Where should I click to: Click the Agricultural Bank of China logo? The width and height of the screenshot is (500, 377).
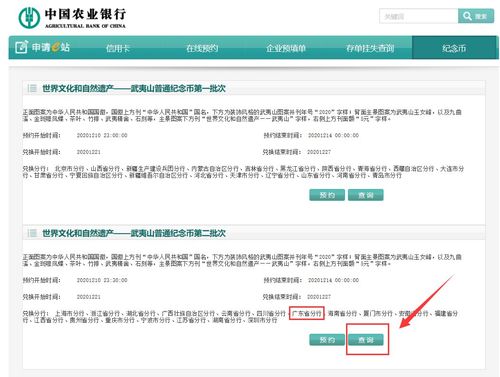click(72, 18)
